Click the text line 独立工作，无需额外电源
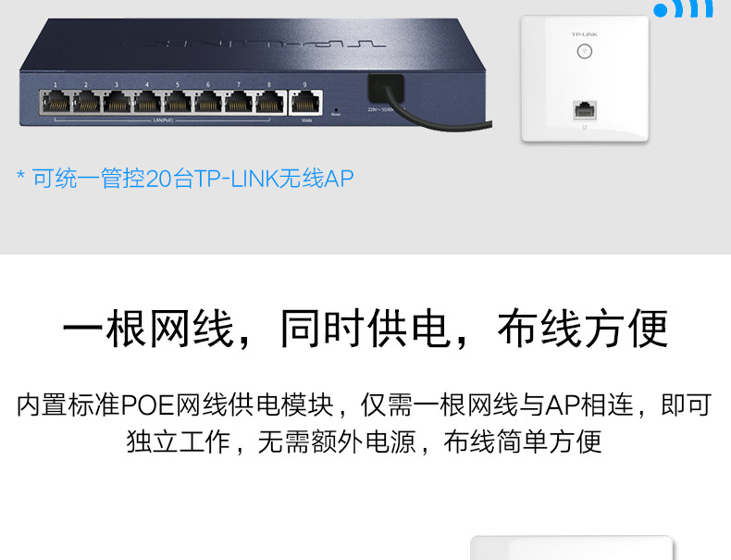This screenshot has height=560, width=731. point(271,442)
